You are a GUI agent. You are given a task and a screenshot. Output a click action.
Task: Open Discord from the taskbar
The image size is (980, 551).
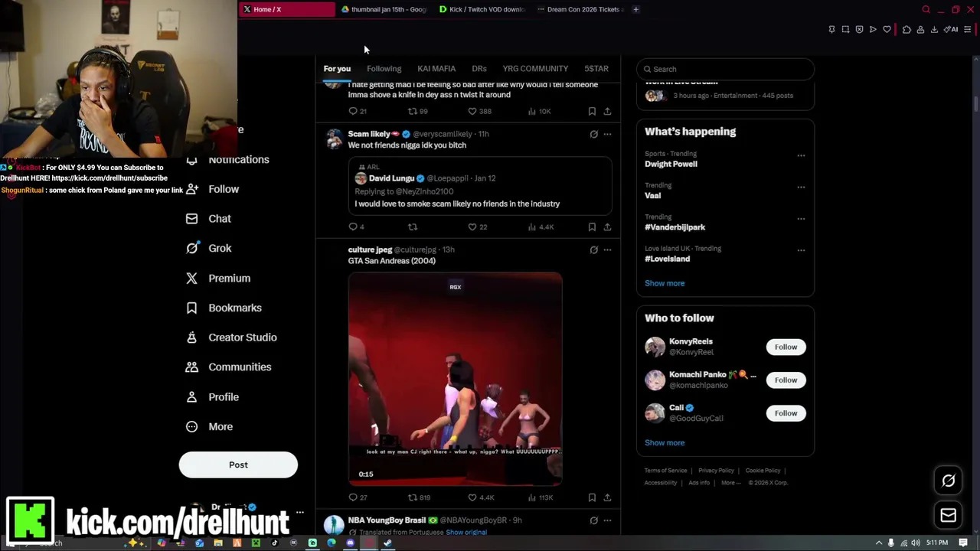350,543
